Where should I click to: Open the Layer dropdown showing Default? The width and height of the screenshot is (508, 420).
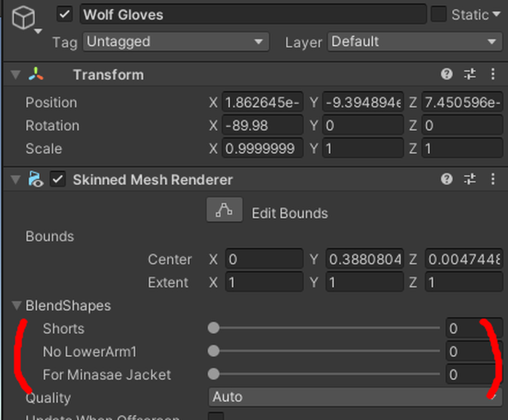point(415,42)
